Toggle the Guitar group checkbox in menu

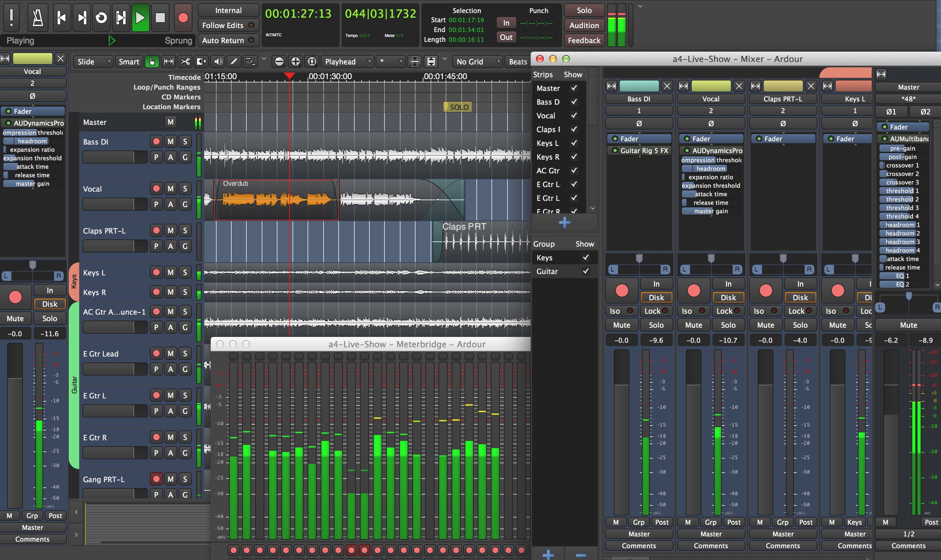586,271
